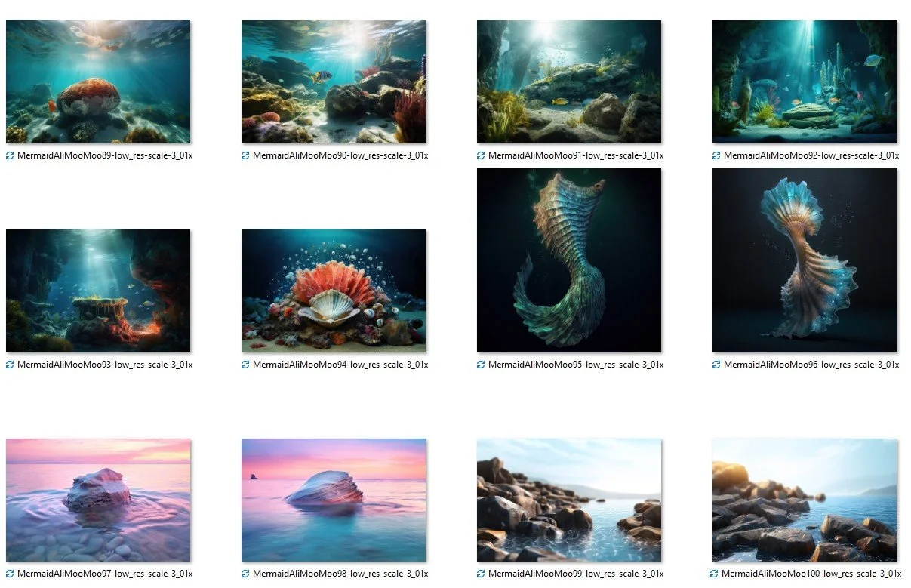
Task: Click file name MermaidAliMooMoo91-low_res-scale-3_01x
Action: click(x=576, y=155)
